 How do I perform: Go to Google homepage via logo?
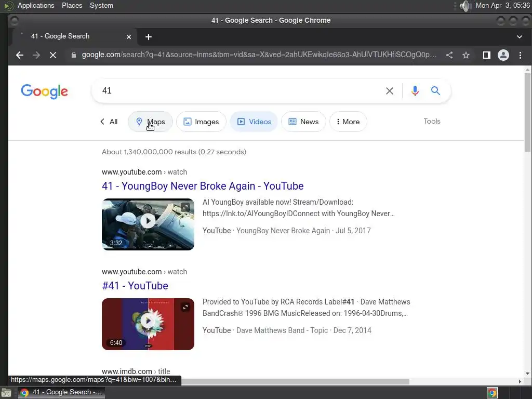45,91
